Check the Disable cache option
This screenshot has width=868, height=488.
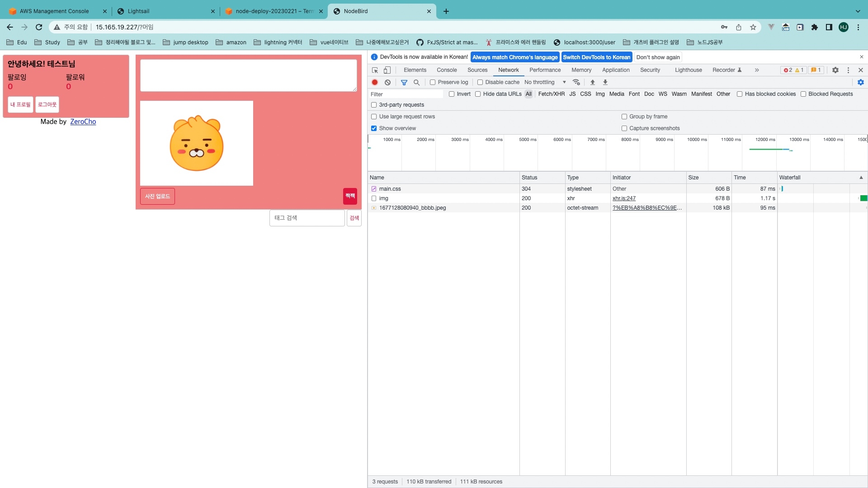480,82
